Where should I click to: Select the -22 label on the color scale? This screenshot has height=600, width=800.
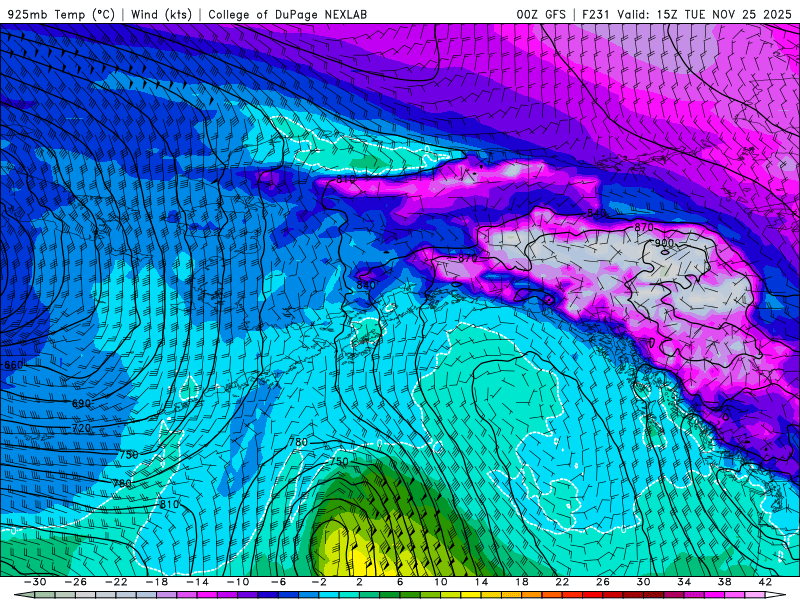116,582
